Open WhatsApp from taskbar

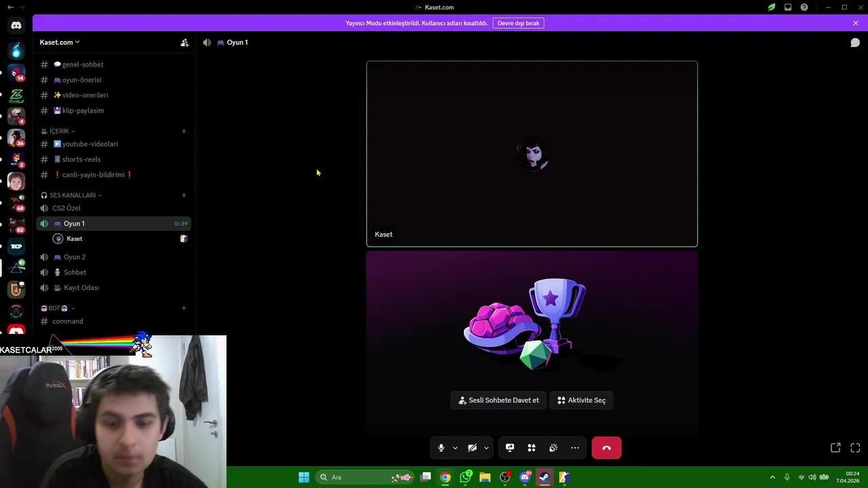click(465, 477)
